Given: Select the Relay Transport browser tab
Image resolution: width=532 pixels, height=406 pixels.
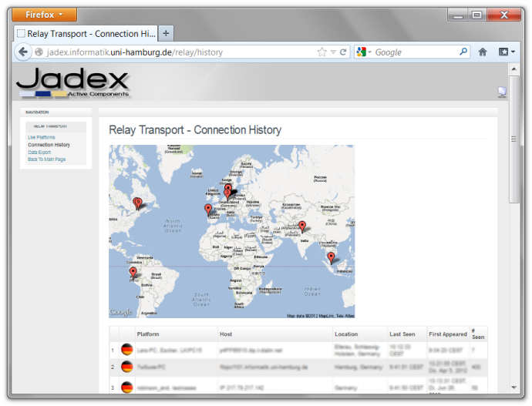Looking at the screenshot, I should coord(86,34).
